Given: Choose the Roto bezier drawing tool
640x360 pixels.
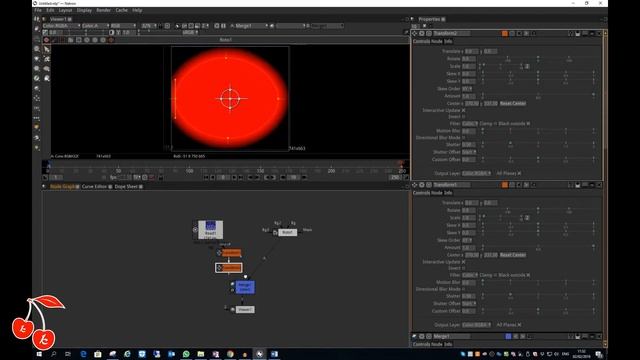Looking at the screenshot, I should coord(47,69).
